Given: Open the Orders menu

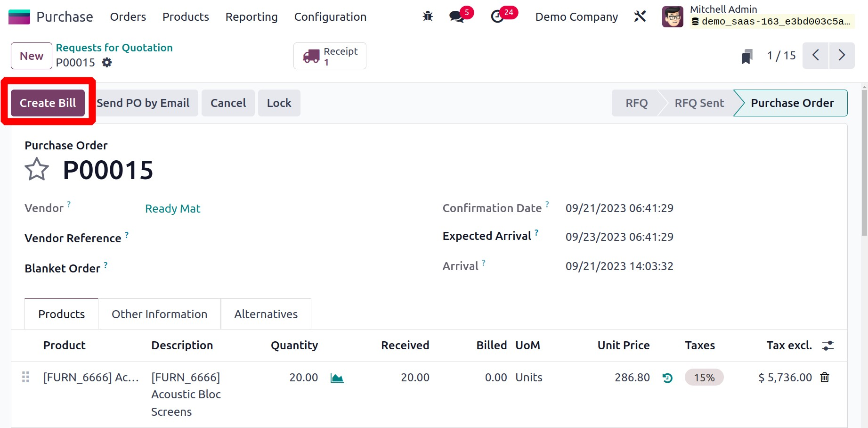Looking at the screenshot, I should (128, 17).
